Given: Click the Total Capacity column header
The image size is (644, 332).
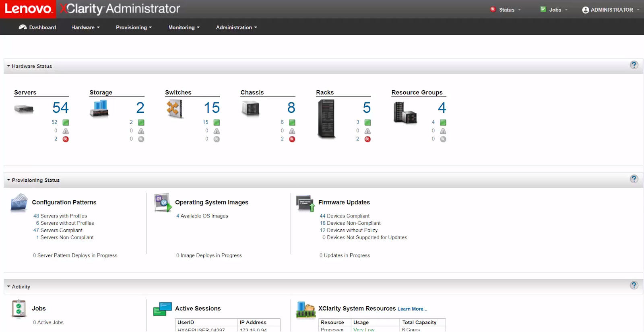Looking at the screenshot, I should [423, 322].
